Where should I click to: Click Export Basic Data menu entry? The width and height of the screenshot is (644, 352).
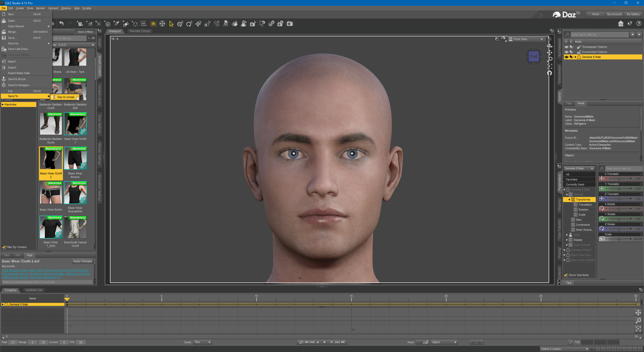26,73
